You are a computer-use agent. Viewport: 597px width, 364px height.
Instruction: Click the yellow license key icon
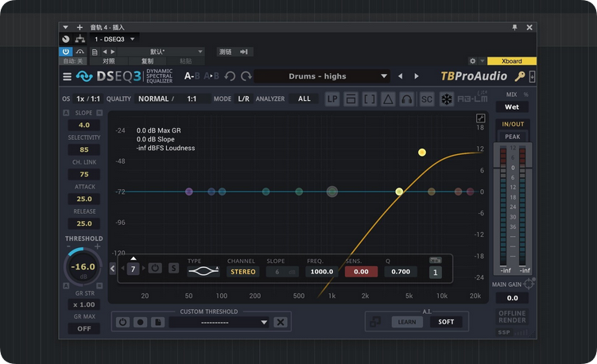pyautogui.click(x=520, y=76)
